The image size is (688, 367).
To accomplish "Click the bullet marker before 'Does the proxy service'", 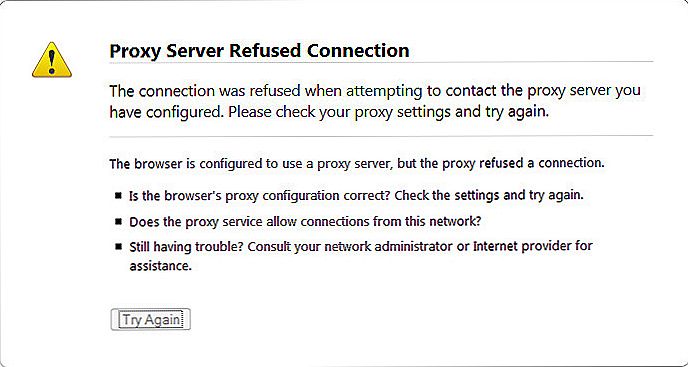I will (118, 221).
